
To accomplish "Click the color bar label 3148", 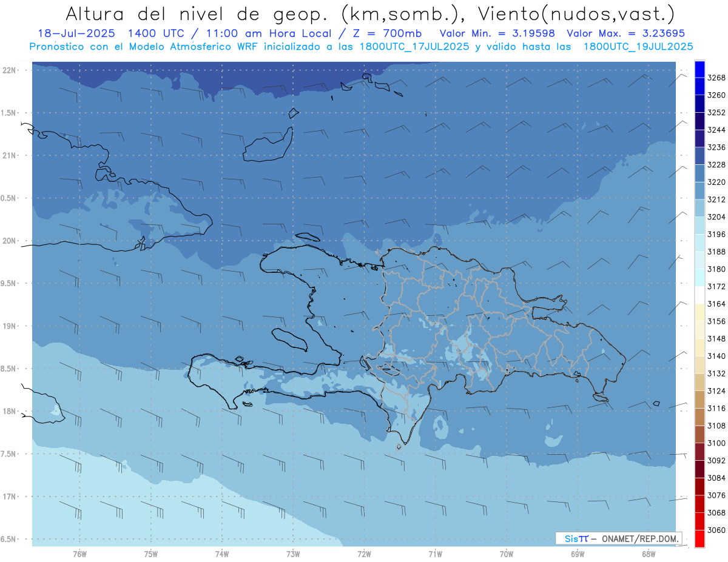I will (x=716, y=339).
